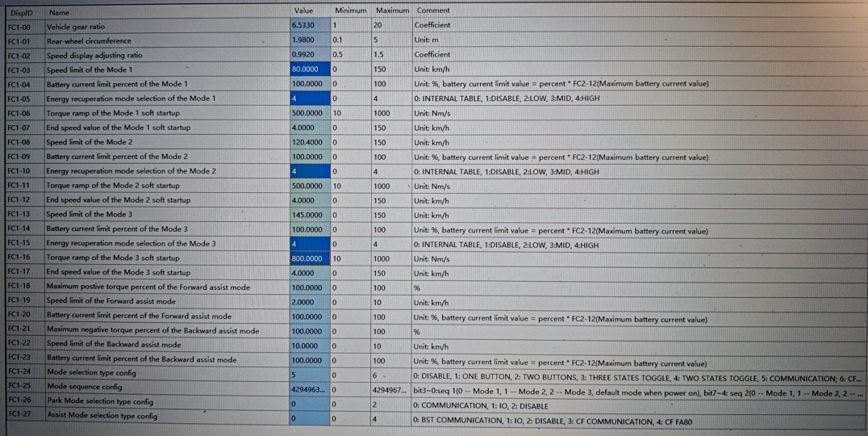Edit Mode selection type config value
This screenshot has height=436, width=868.
pyautogui.click(x=310, y=375)
